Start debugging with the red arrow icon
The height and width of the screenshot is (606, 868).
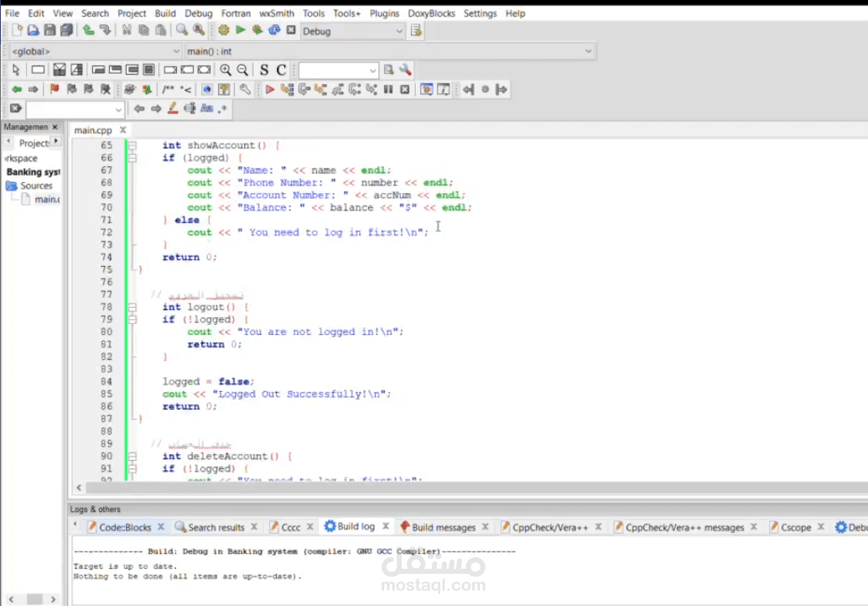270,89
